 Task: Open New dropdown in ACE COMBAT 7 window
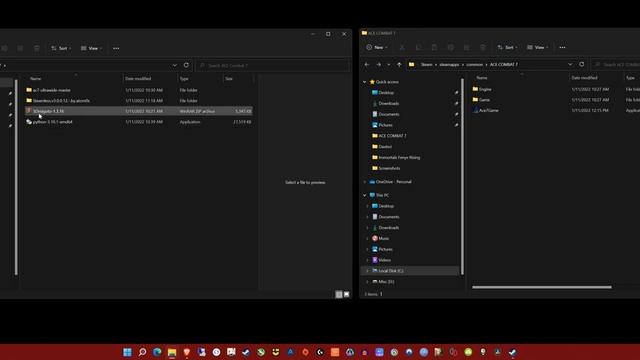(377, 47)
